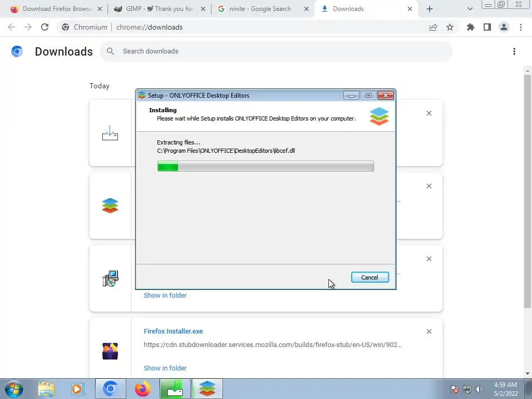Switch to Chromium in the taskbar
Screen dimensions: 532x399
[x=110, y=389]
